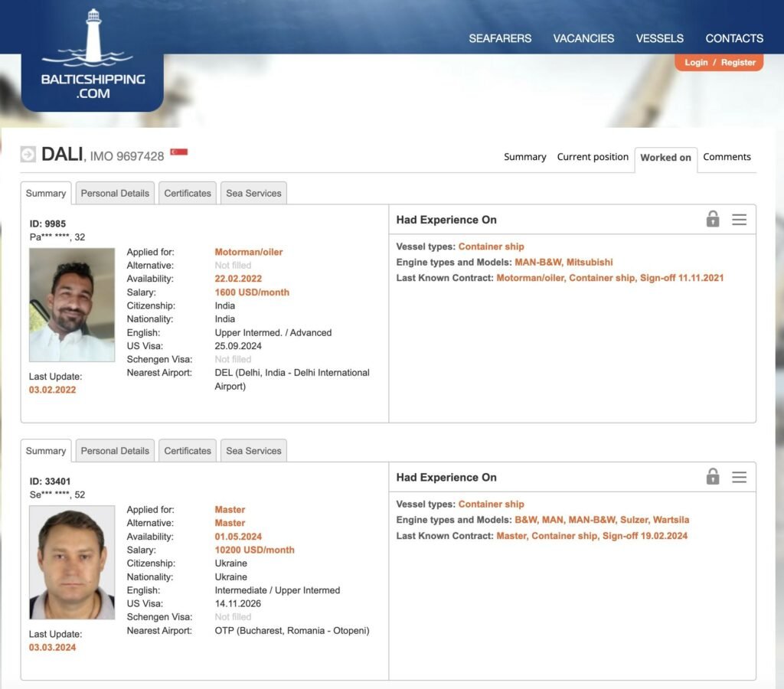784x689 pixels.
Task: Click the Motorman/oiler applied position link
Action: tap(249, 252)
